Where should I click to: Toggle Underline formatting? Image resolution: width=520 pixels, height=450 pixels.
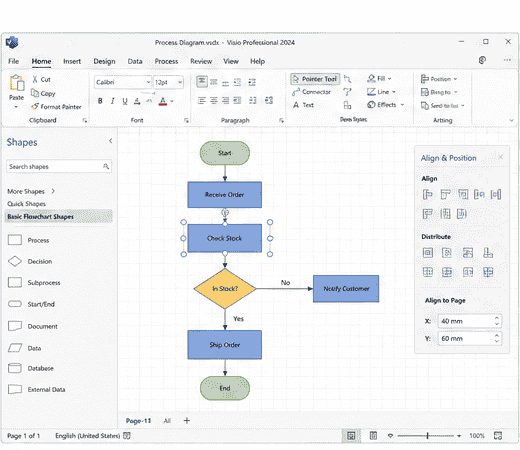click(x=125, y=101)
